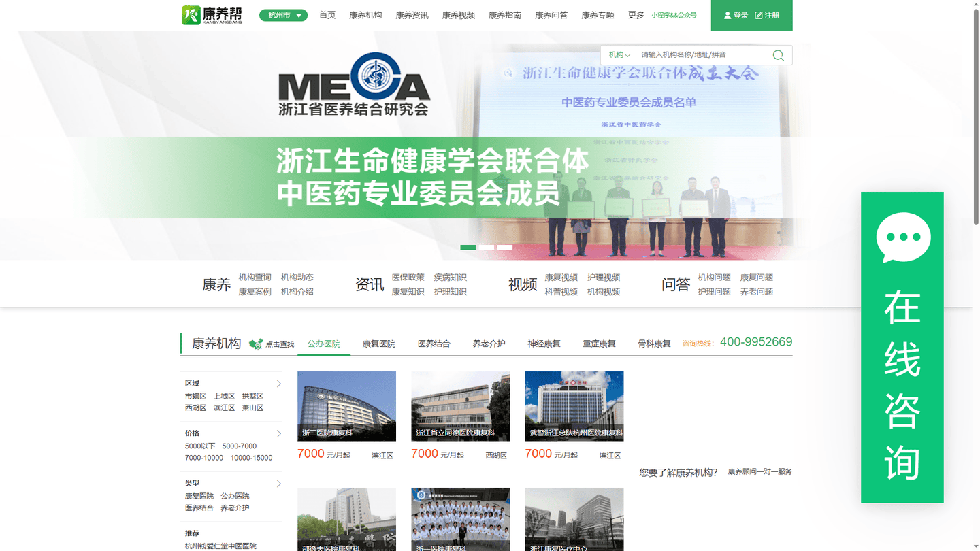Open the 康养专题 nav item
Screen dimensions: 980x551
(x=598, y=15)
